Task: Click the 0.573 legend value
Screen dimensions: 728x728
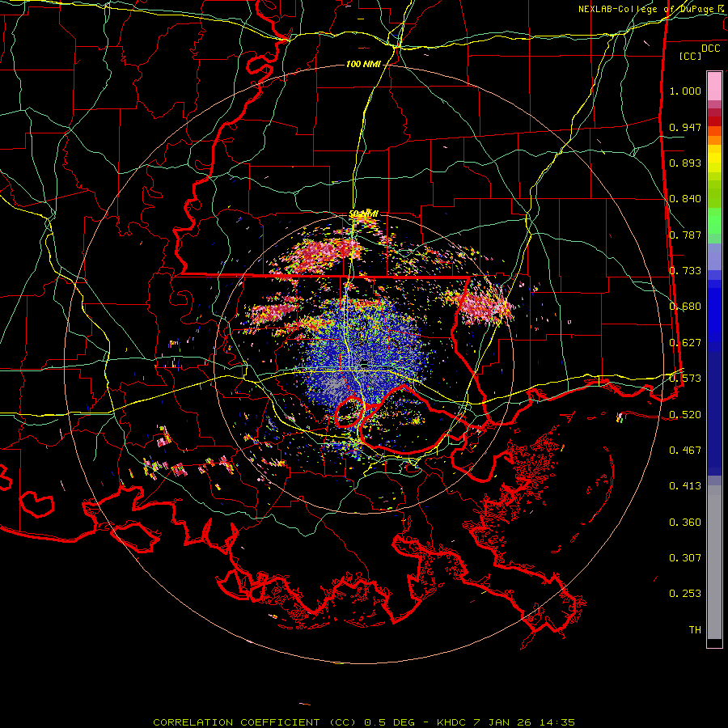Action: click(x=685, y=379)
